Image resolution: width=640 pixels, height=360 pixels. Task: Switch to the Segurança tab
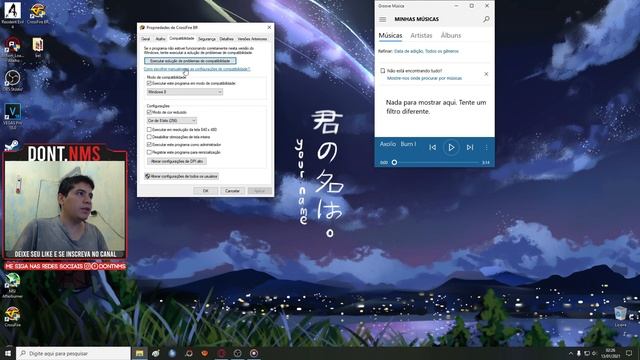(207, 39)
